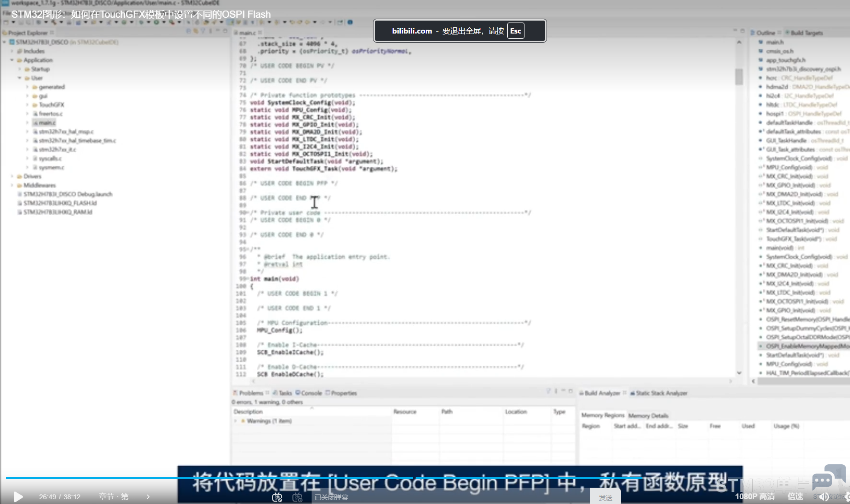The image size is (850, 504).
Task: Click Collapse All icon in Project Explorer header
Action: 188,31
